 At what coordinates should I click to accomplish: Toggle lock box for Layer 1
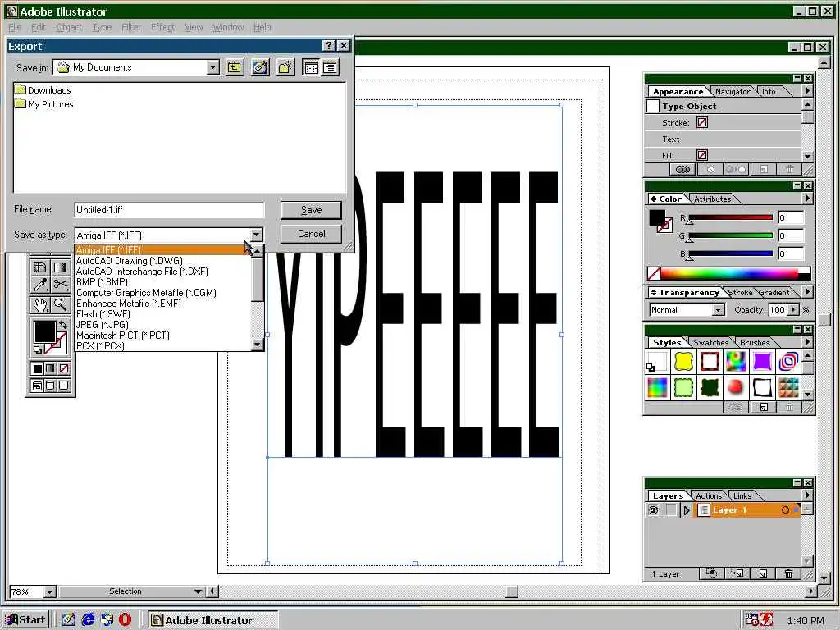(x=671, y=510)
